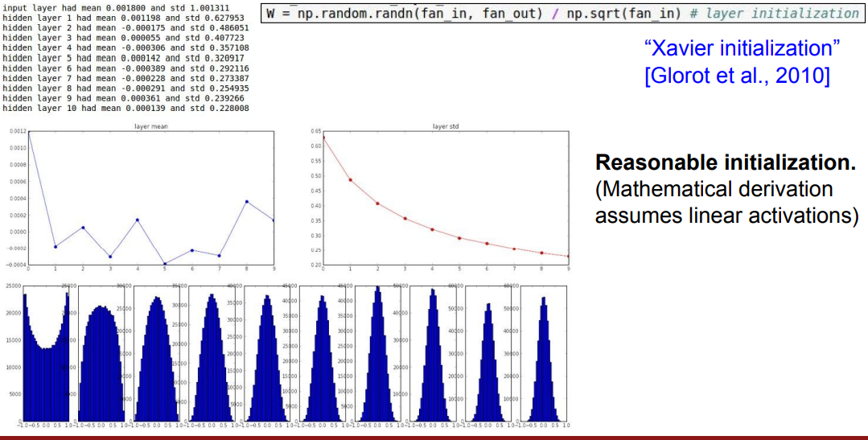This screenshot has height=440, width=868.
Task: Click the 'assumes linear activations)' text line
Action: point(726,216)
